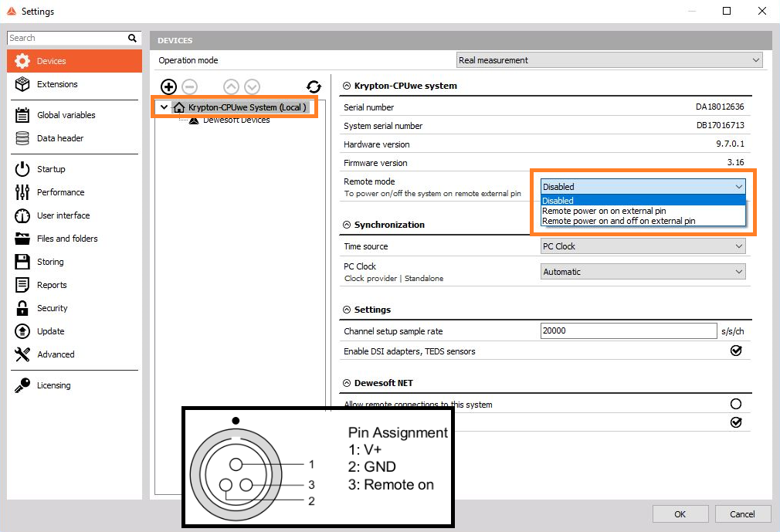
Task: Move device down with down-arrow icon
Action: pos(253,86)
